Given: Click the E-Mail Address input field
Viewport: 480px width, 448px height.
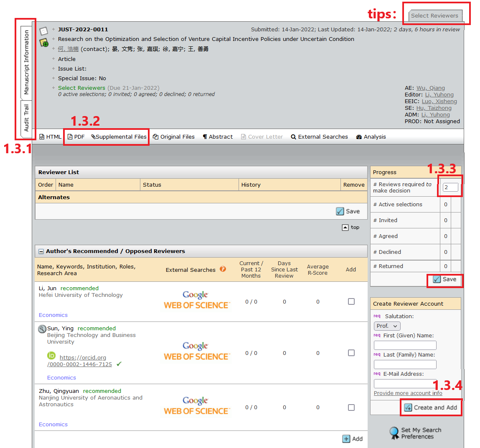Looking at the screenshot, I should (405, 384).
